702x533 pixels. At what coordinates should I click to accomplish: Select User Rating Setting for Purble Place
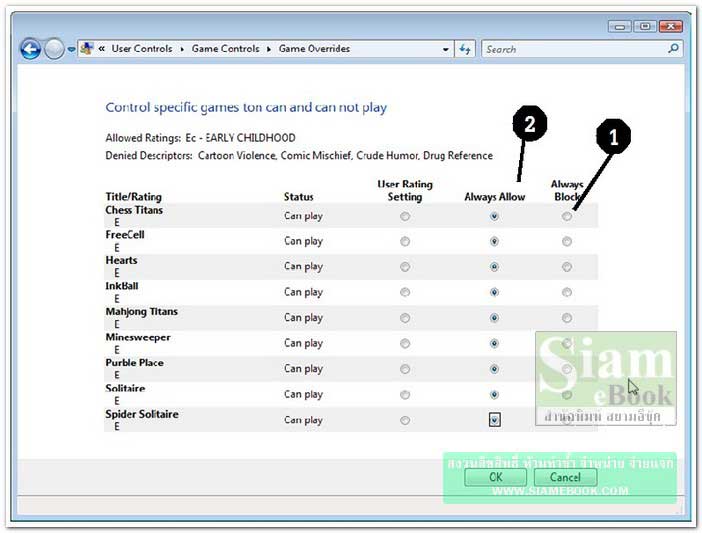tap(405, 369)
